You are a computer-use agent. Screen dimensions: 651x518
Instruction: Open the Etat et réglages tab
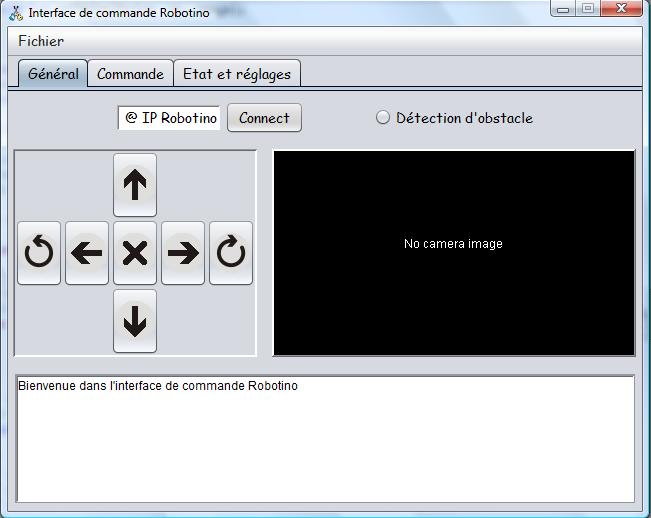click(237, 74)
